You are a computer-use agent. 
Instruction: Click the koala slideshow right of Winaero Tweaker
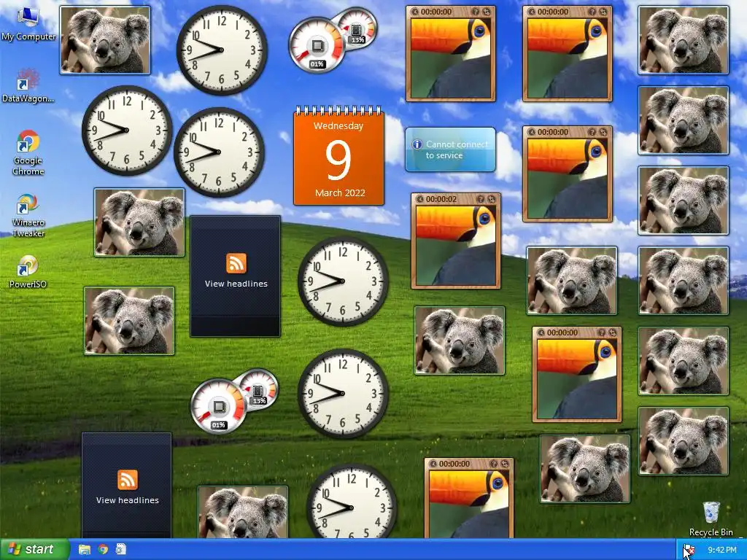[x=139, y=222]
